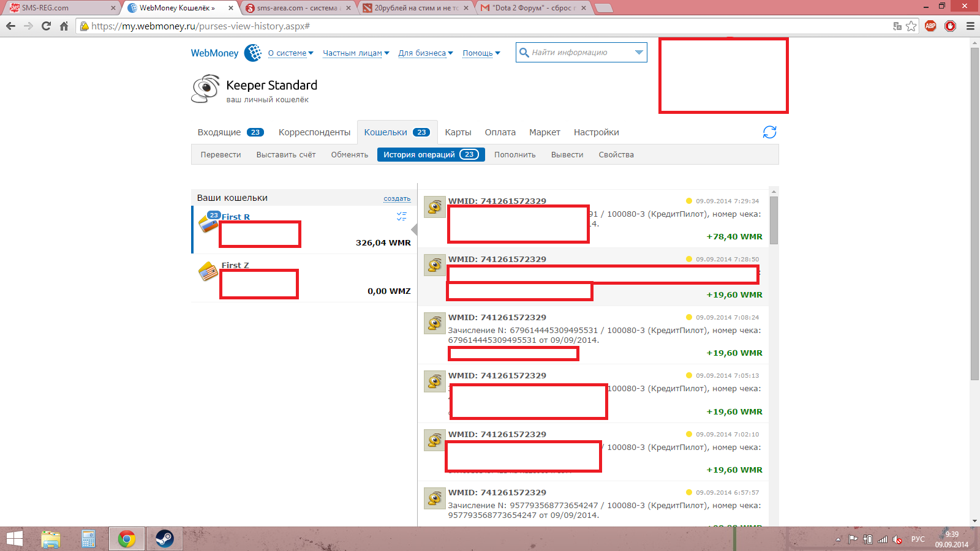Image resolution: width=980 pixels, height=551 pixels.
Task: Open transaction icon for 09.09.2014 7:29:34 entry
Action: [x=435, y=207]
